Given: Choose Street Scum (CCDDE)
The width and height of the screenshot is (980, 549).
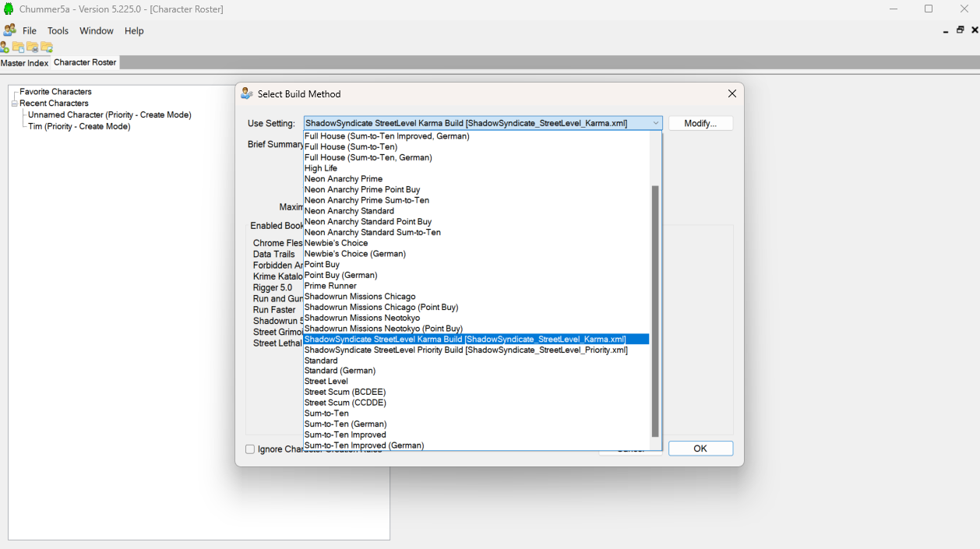Looking at the screenshot, I should [x=476, y=403].
